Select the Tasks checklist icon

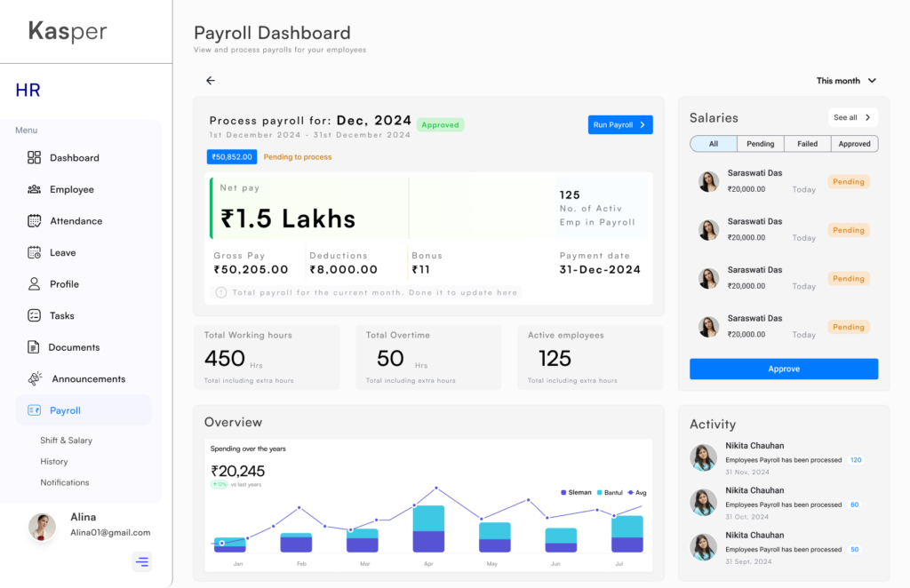click(x=34, y=315)
